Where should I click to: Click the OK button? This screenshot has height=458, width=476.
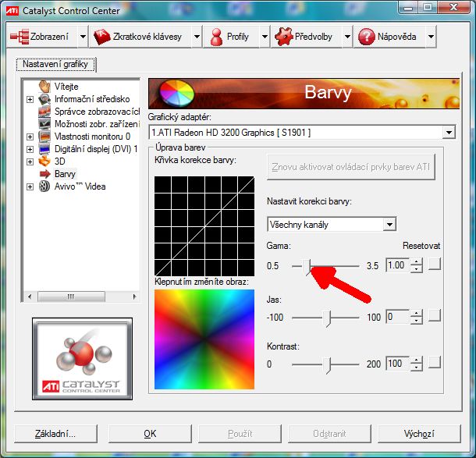coord(150,434)
